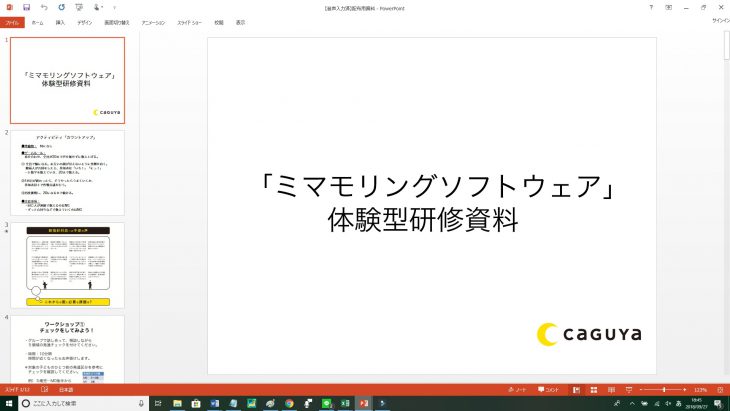
Task: Click the touch/mouse mode icon
Action: [x=97, y=7]
